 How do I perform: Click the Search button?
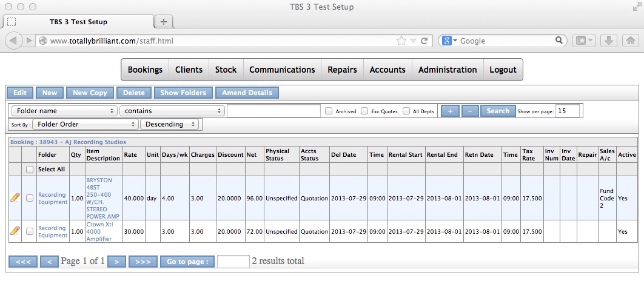click(x=498, y=111)
